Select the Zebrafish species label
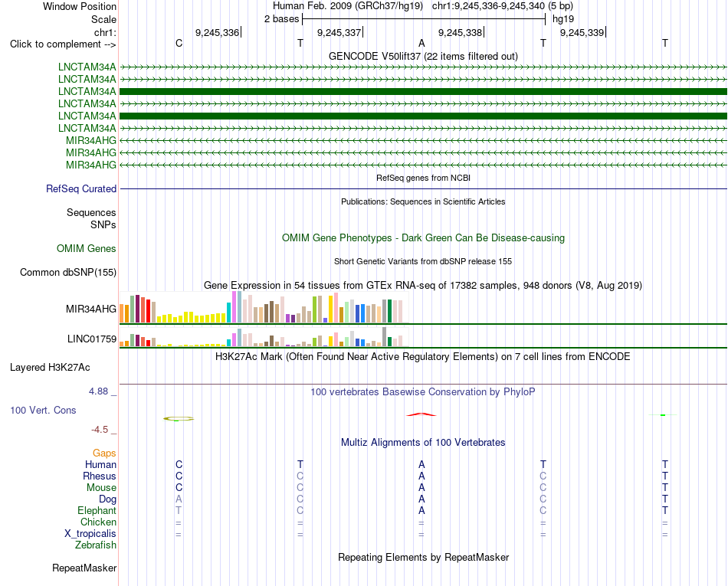This screenshot has width=728, height=586. tap(96, 545)
